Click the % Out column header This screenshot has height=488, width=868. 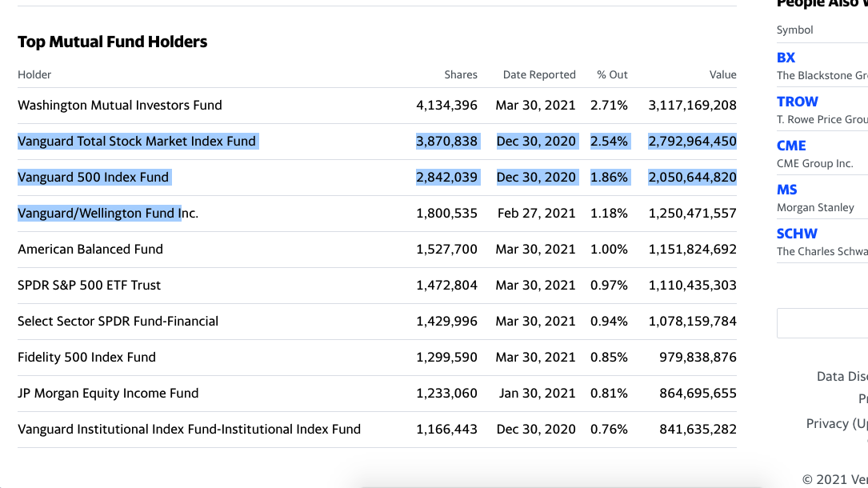tap(612, 74)
